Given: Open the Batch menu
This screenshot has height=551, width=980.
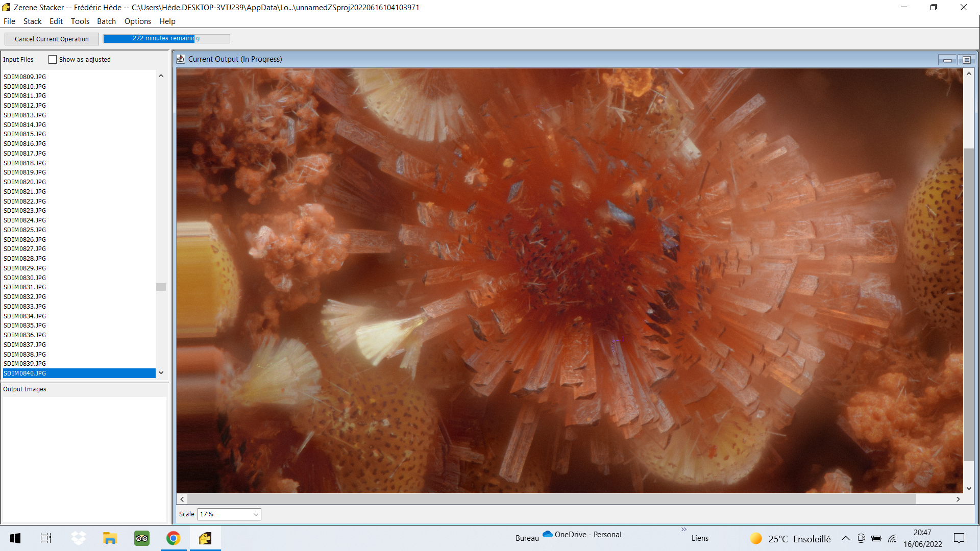Looking at the screenshot, I should [x=106, y=21].
